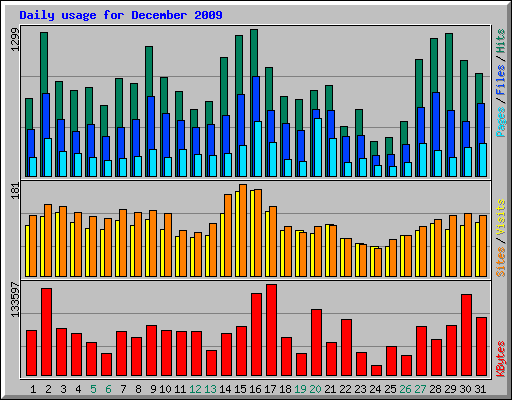
Task: Click the cyan Pages bar for day 20
Action: click(318, 147)
